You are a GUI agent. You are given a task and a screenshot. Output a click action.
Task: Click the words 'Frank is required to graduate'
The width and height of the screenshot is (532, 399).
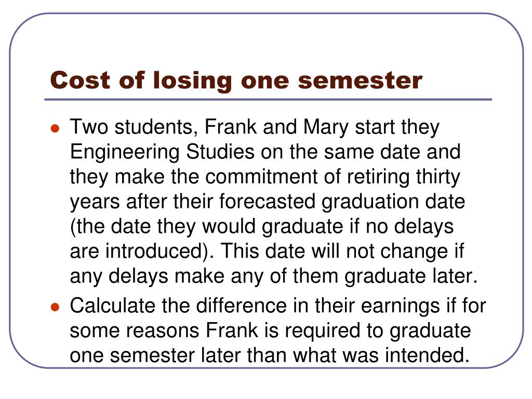(x=338, y=331)
